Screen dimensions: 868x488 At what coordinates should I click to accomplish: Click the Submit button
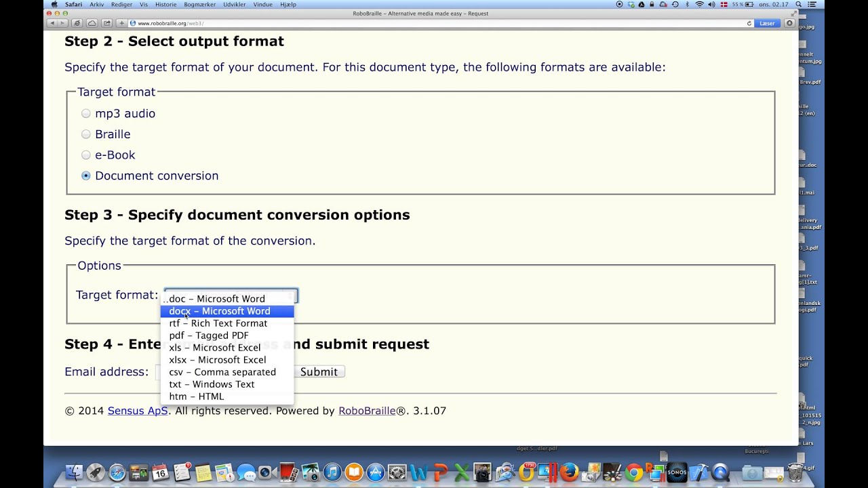(319, 371)
